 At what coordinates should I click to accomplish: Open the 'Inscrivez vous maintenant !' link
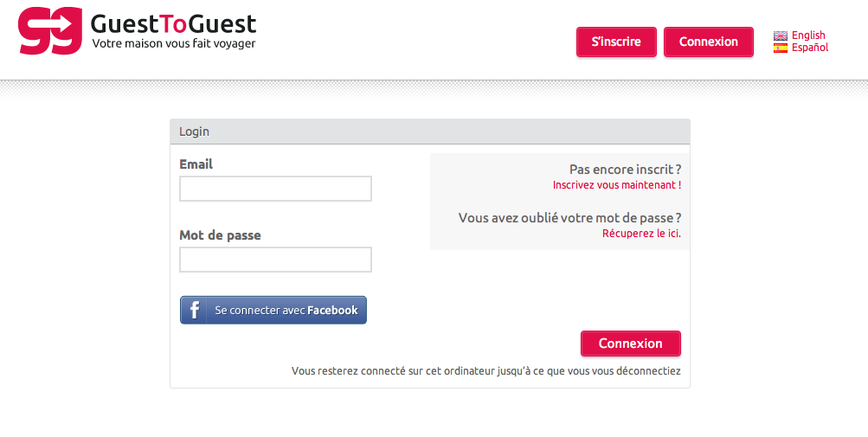[x=617, y=185]
